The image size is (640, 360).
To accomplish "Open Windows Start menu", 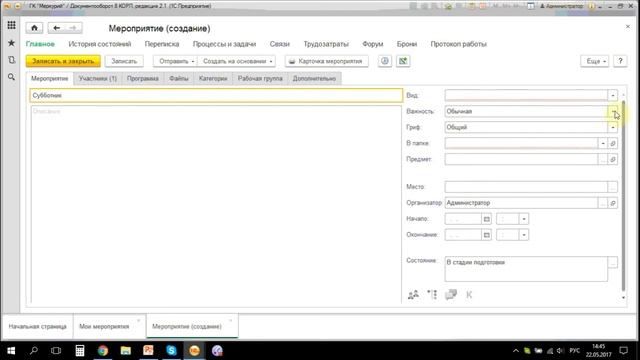I will pyautogui.click(x=11, y=351).
